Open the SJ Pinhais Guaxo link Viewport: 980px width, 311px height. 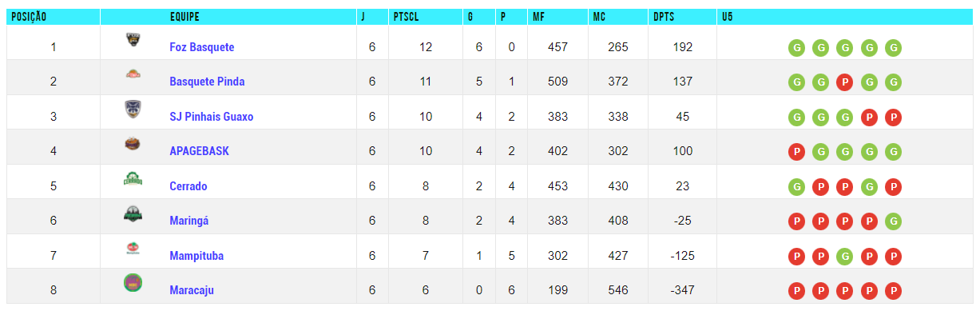tap(212, 117)
